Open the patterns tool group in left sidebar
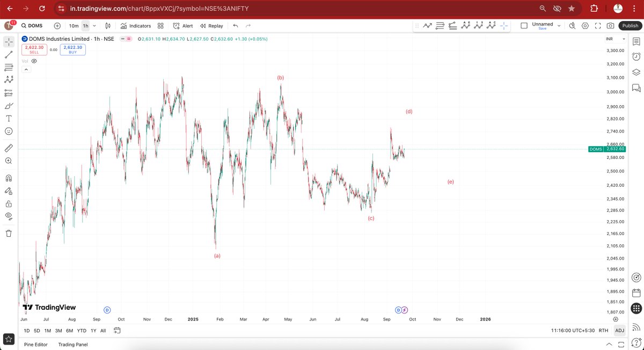Image resolution: width=644 pixels, height=350 pixels. click(x=9, y=79)
